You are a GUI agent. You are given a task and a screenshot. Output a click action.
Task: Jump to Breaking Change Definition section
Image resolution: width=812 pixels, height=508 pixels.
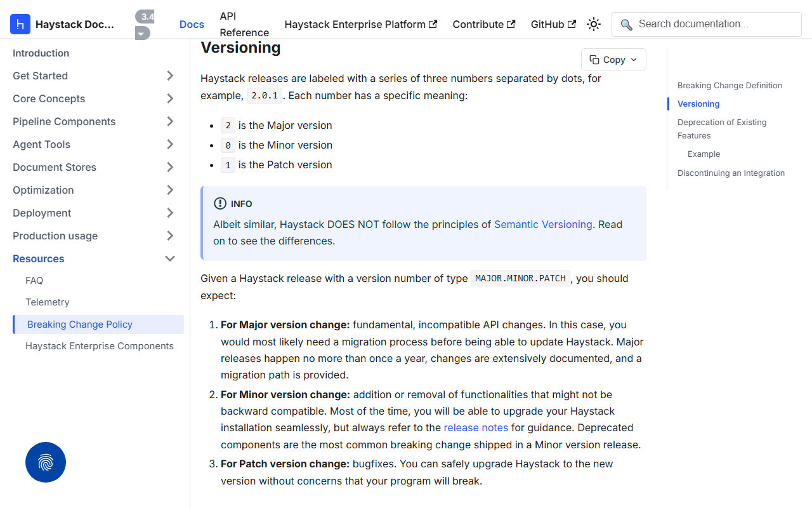coord(730,86)
